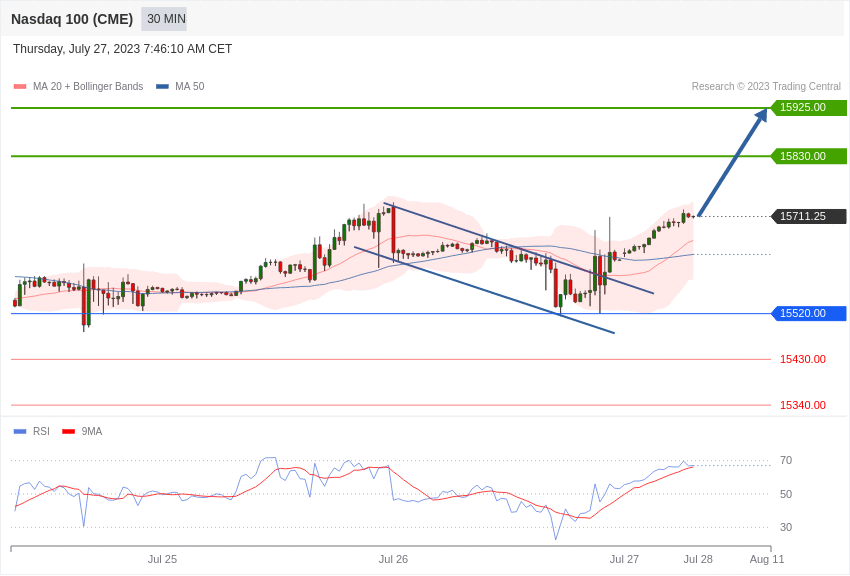850x576 pixels.
Task: Click the 30 MIN timeframe button
Action: (166, 19)
